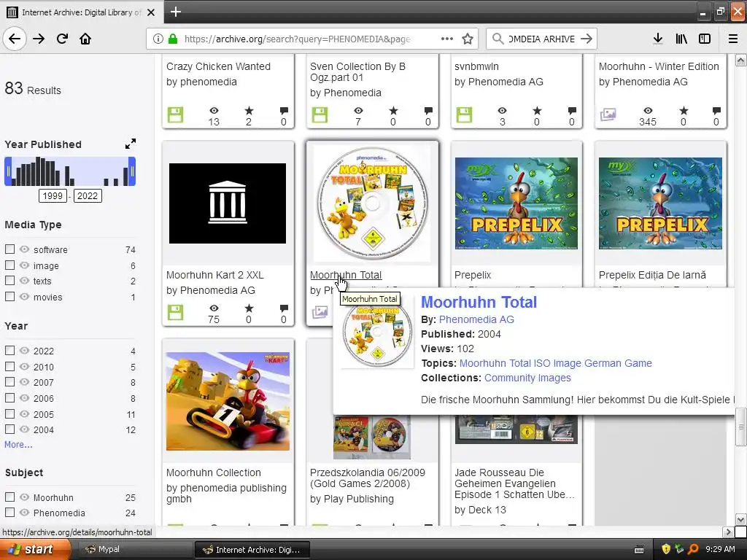Click the search go arrow in search box
Screen dimensions: 747x560
587,39
